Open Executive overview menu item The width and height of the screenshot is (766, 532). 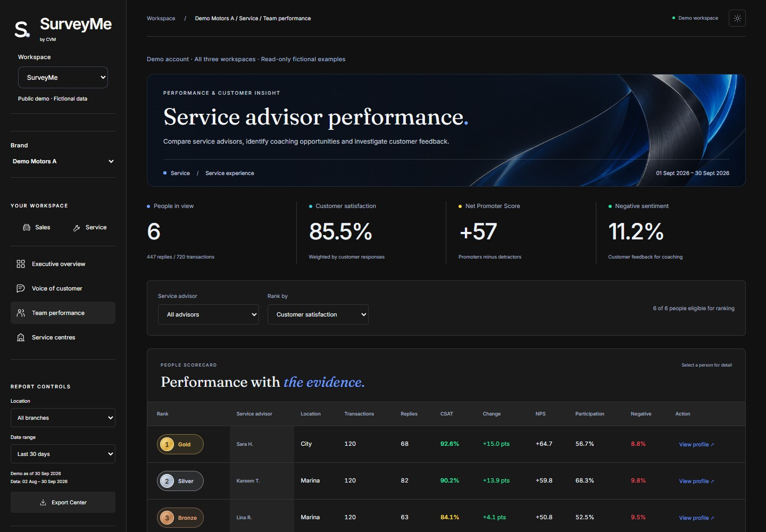63,264
